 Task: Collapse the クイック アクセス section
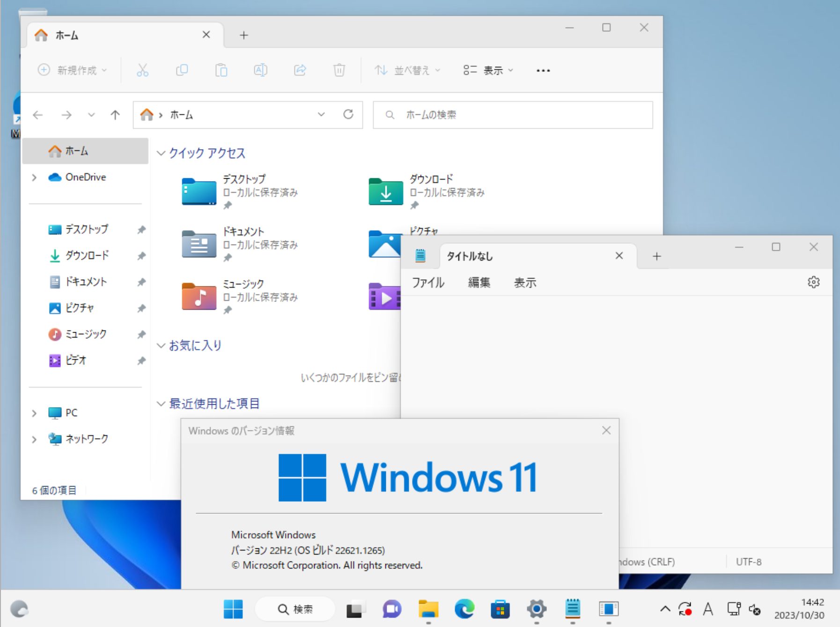(161, 153)
